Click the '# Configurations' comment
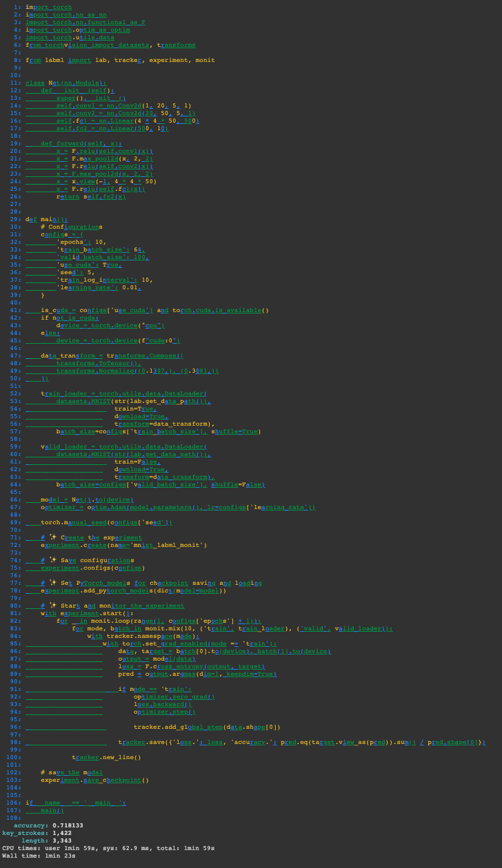Screen dimensions: 502x868 click(71, 227)
